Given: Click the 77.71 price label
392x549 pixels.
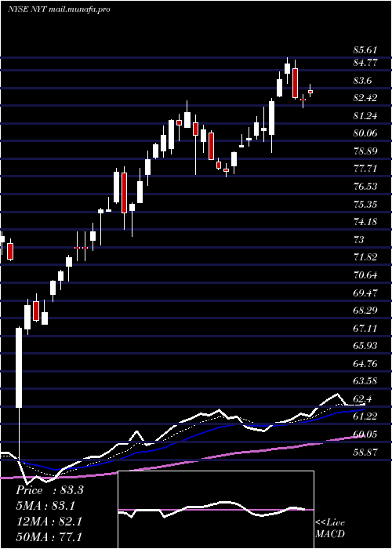Looking at the screenshot, I should [x=365, y=169].
